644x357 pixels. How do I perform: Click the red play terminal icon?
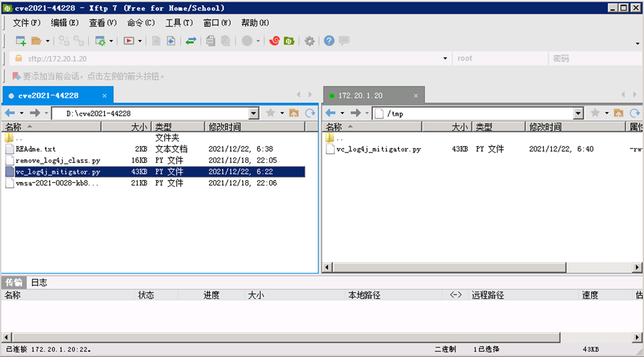(x=129, y=41)
